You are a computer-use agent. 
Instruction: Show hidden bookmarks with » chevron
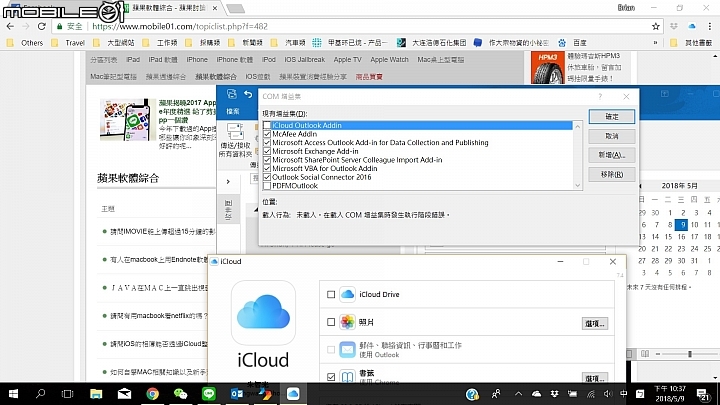point(655,43)
